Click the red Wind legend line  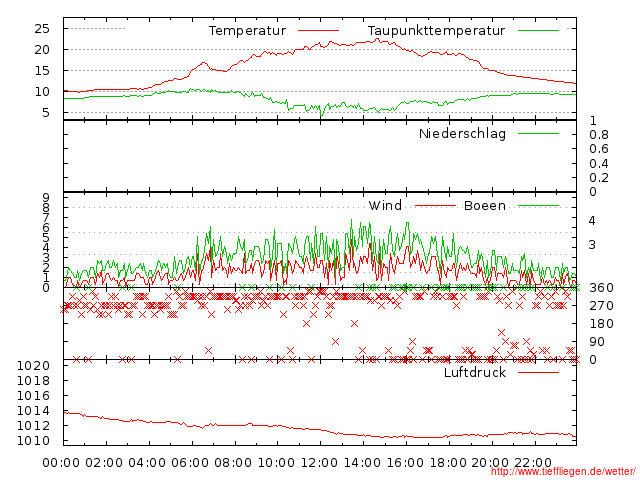(435, 206)
